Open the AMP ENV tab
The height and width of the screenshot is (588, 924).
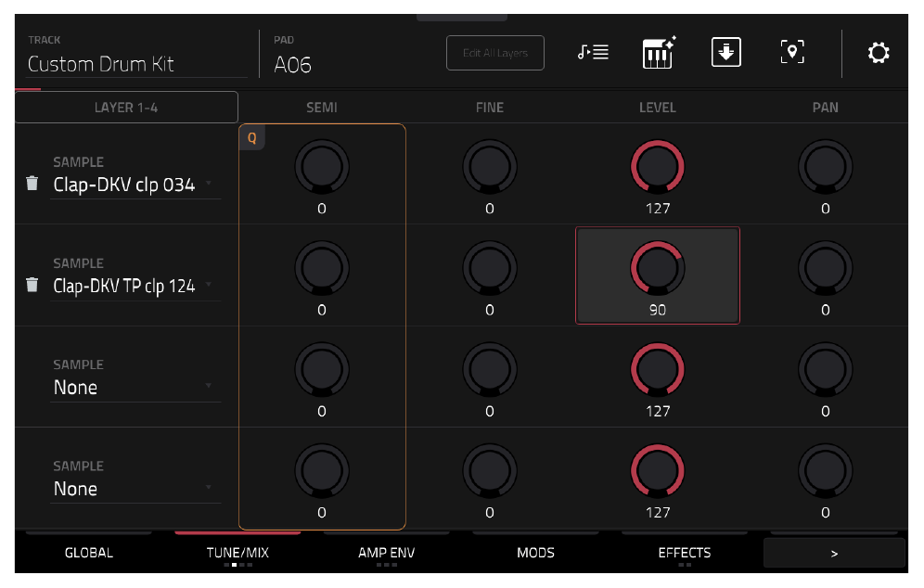pos(387,553)
